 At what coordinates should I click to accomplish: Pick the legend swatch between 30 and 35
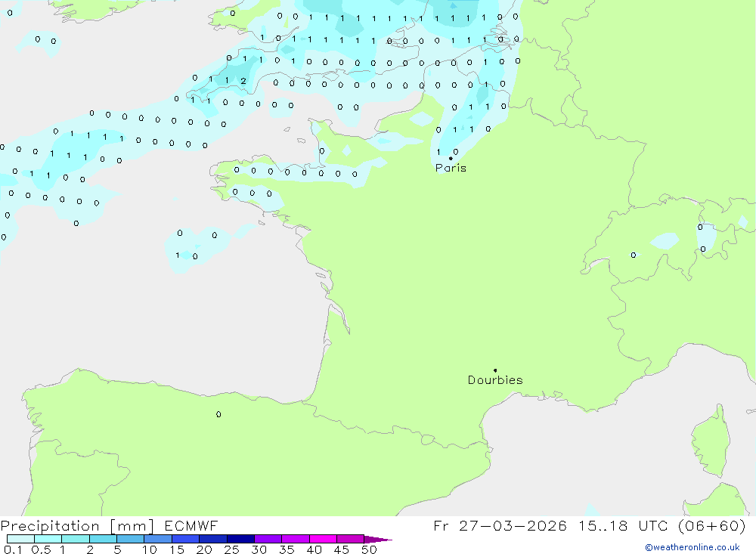pos(268,539)
